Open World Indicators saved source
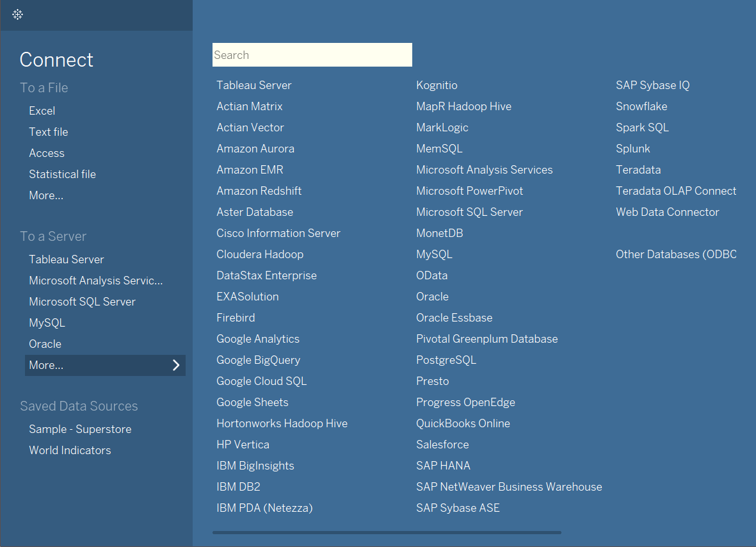The image size is (756, 547). 70,450
